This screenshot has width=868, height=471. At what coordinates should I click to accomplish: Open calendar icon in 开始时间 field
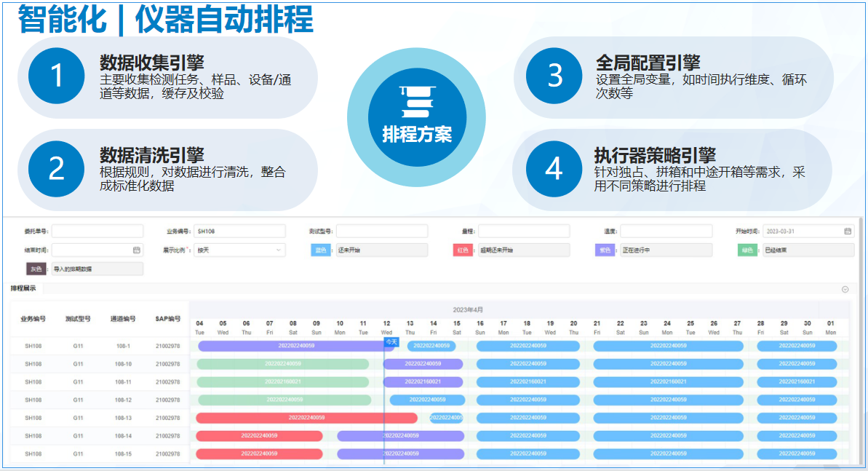(848, 231)
